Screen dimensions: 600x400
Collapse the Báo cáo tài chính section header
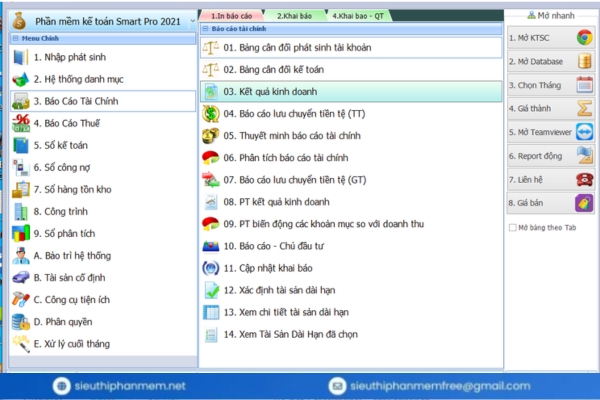(x=205, y=29)
